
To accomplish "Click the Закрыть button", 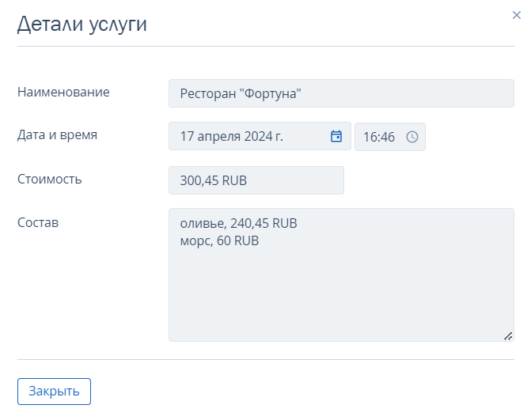I will pos(54,392).
